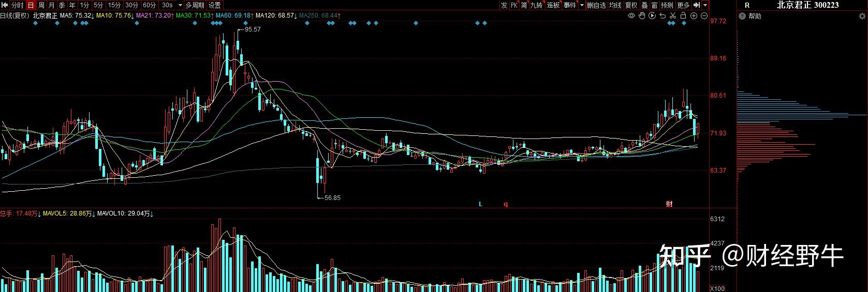Image resolution: width=868 pixels, height=292 pixels.
Task: Jump to start with left arrow icon
Action: [697, 5]
